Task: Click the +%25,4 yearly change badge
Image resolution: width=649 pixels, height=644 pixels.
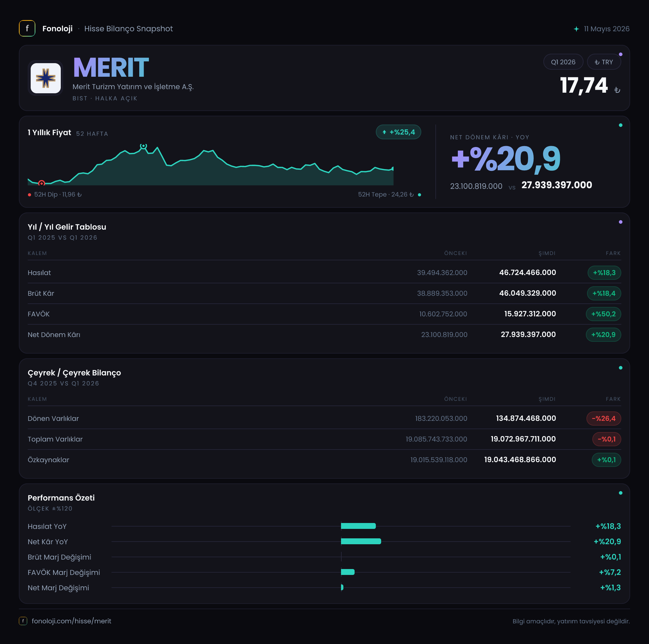Action: pos(399,132)
